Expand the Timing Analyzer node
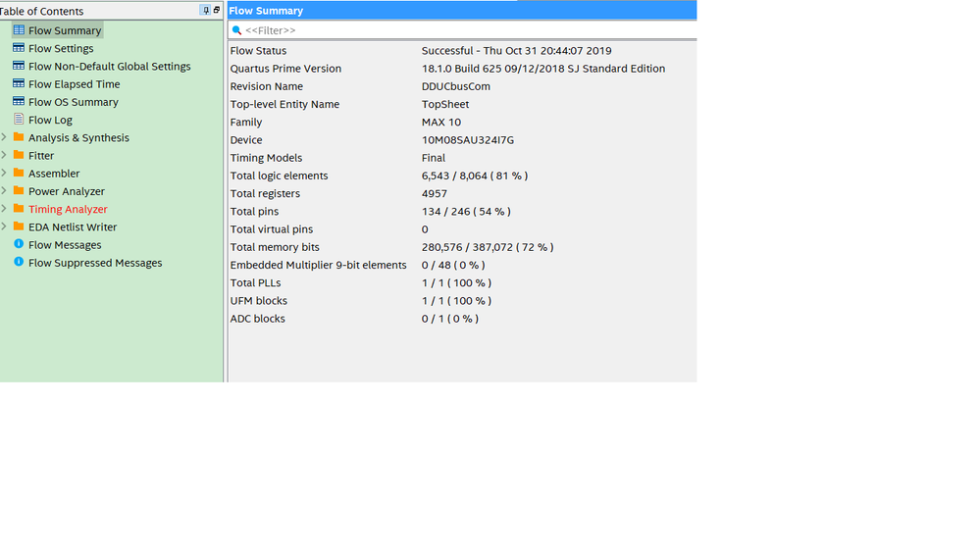Image resolution: width=980 pixels, height=553 pixels. click(x=4, y=209)
